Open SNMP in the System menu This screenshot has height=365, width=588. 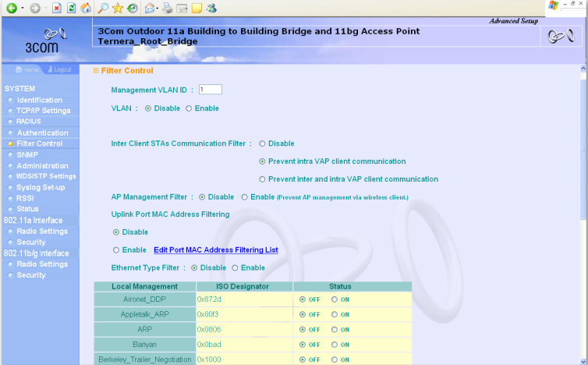27,154
